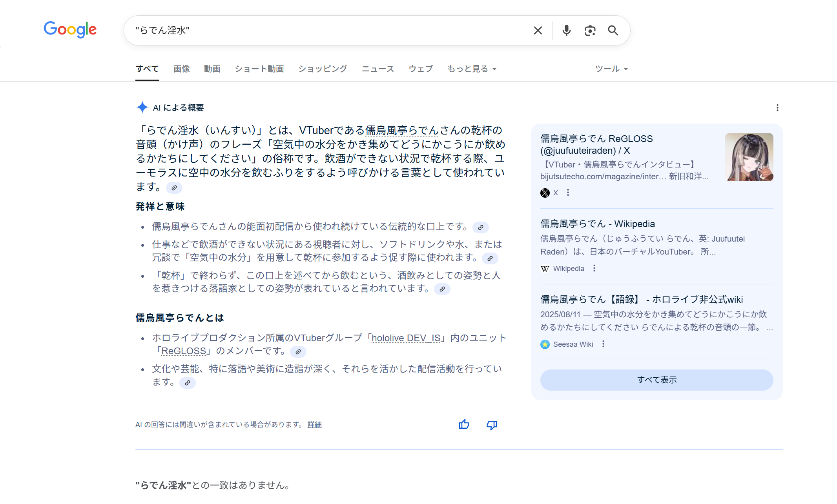The height and width of the screenshot is (504, 837).
Task: Click the Wikipedia source favicon
Action: pos(545,269)
